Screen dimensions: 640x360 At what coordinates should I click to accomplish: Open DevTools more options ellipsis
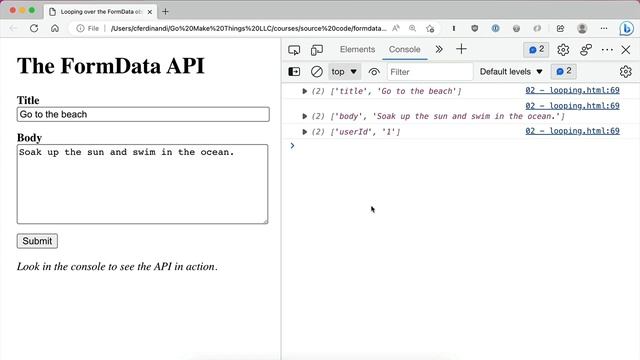click(x=607, y=50)
